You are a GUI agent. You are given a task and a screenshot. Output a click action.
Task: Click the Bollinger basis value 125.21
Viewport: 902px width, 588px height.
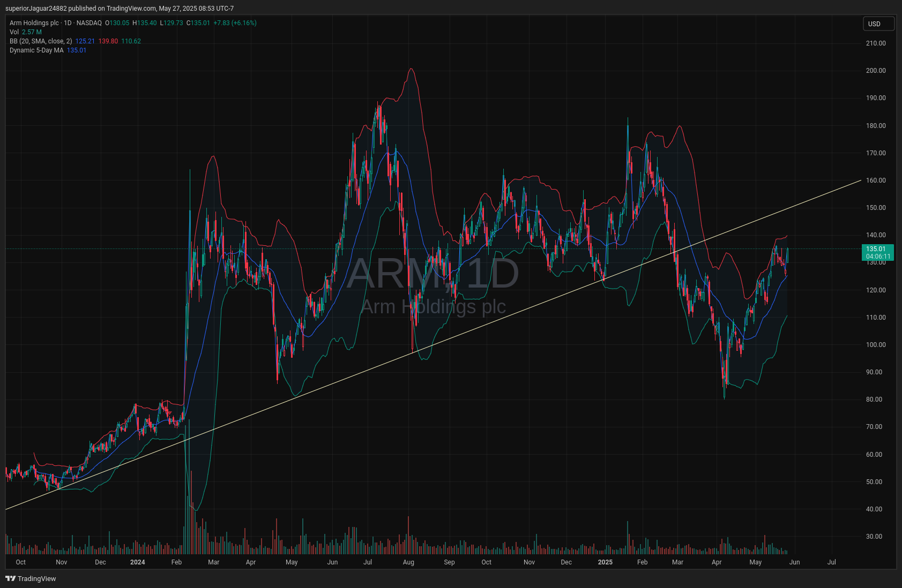coord(85,41)
